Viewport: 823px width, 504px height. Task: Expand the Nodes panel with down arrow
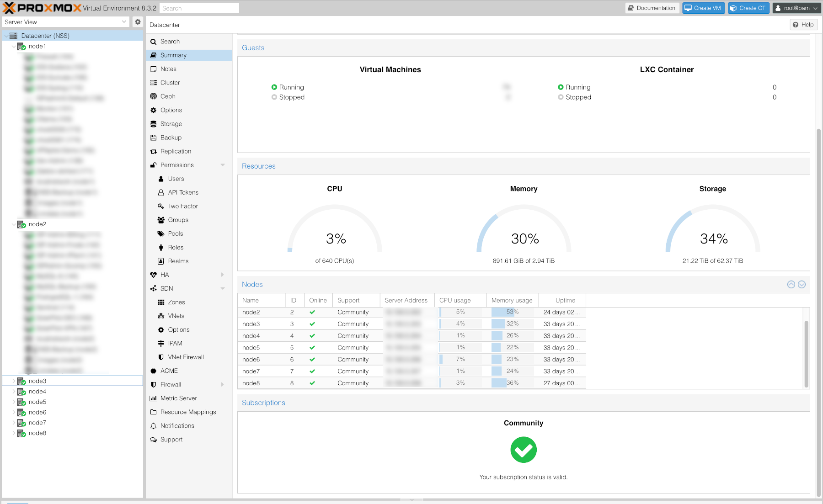coord(802,284)
